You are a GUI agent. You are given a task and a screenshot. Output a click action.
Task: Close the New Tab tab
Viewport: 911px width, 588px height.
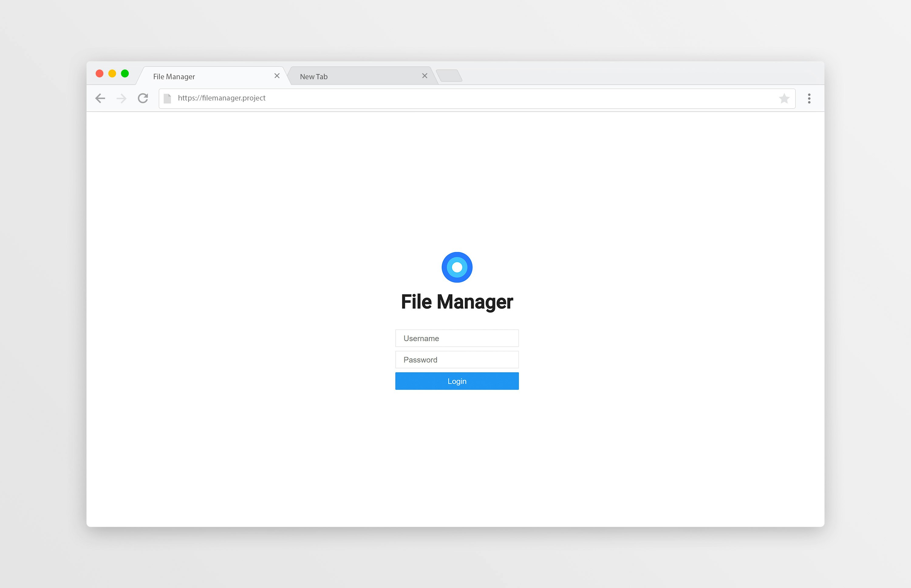click(x=425, y=76)
